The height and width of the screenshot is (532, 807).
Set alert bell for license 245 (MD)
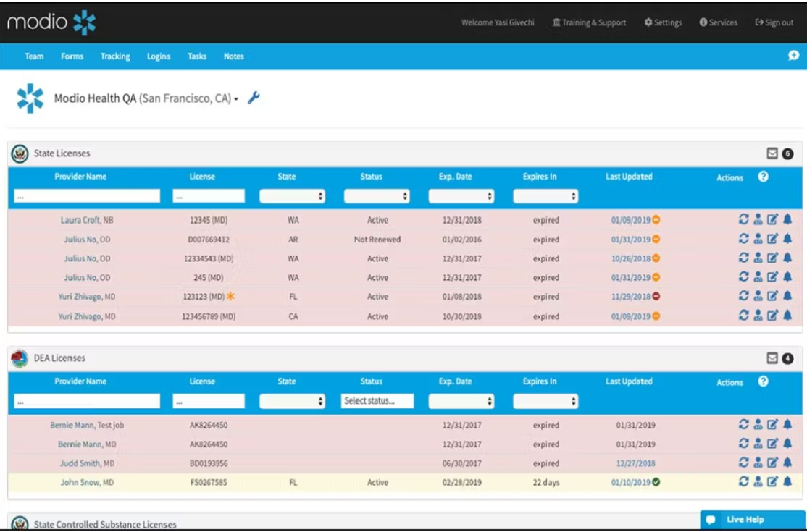click(x=787, y=277)
